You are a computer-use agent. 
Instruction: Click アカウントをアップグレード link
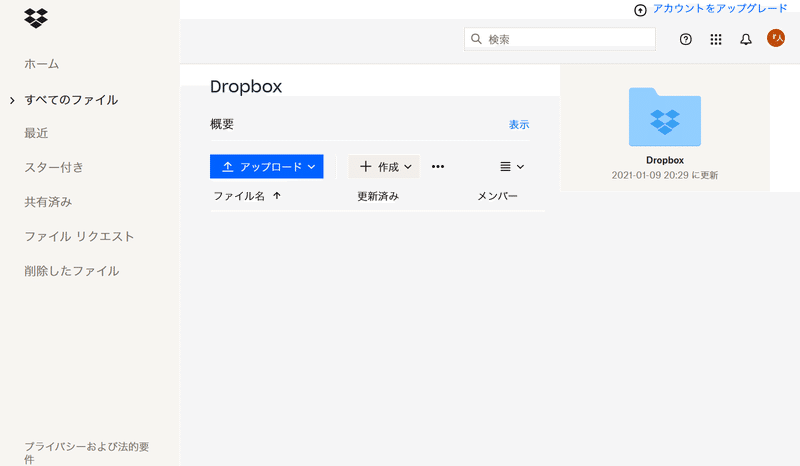coord(720,9)
